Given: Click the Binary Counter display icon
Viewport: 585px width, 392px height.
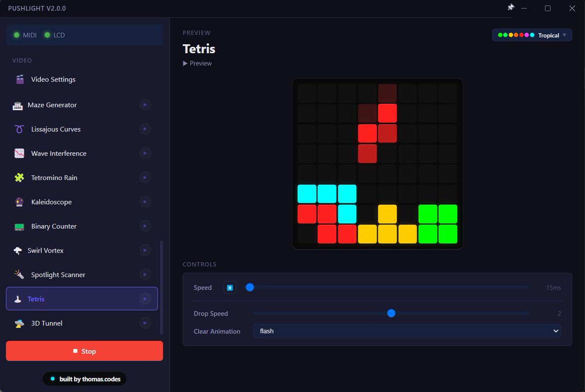Looking at the screenshot, I should (x=19, y=226).
